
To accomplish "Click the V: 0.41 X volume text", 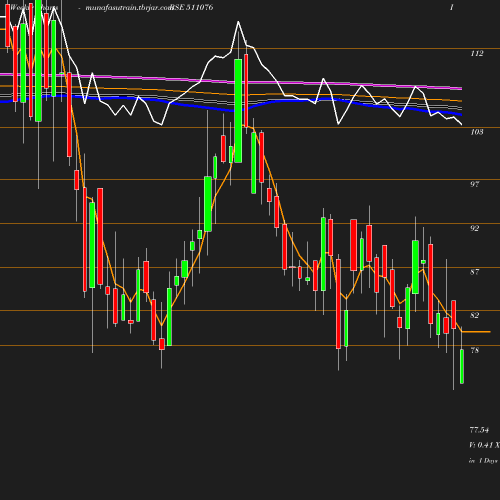I will tap(484, 445).
